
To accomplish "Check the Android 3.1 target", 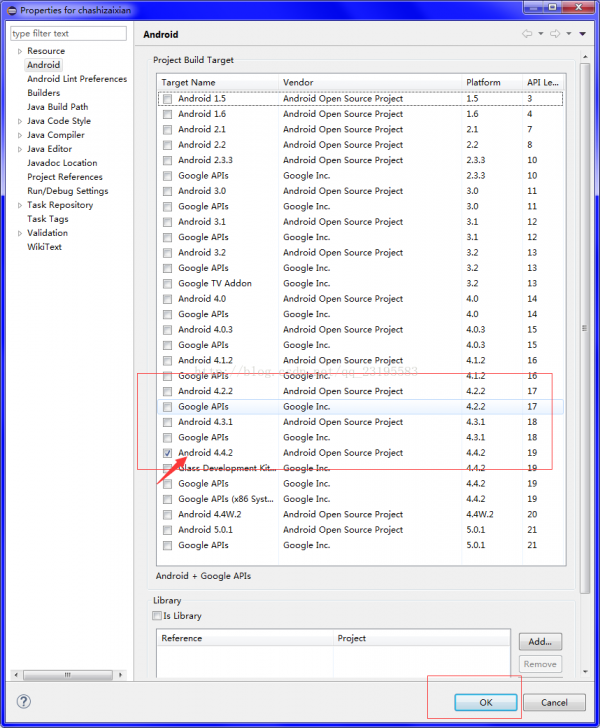I will tap(168, 222).
